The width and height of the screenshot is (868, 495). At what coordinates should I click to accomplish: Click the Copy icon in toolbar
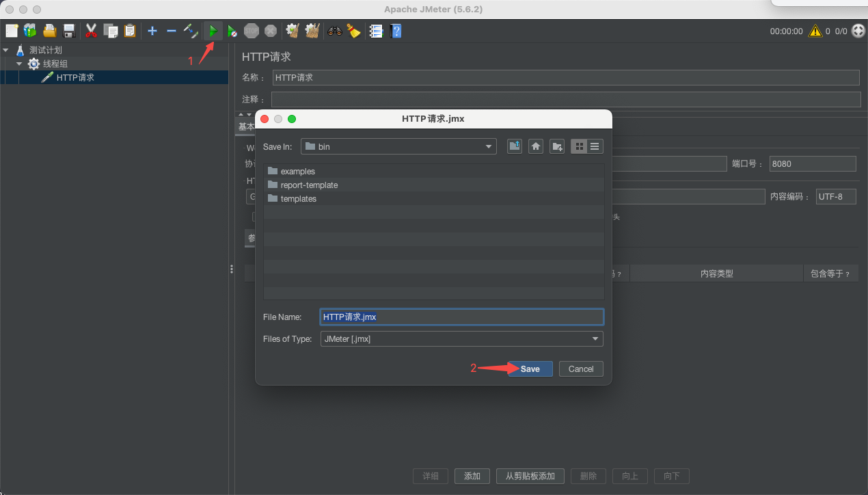[111, 31]
